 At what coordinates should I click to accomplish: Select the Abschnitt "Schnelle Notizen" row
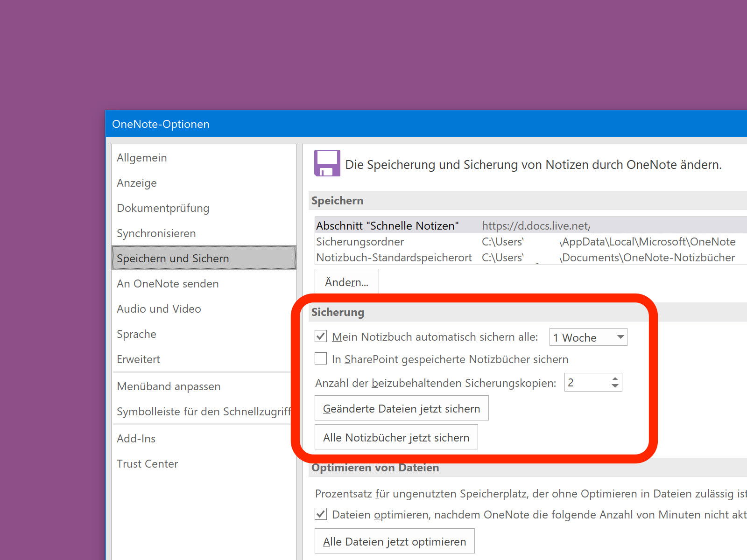(x=531, y=226)
